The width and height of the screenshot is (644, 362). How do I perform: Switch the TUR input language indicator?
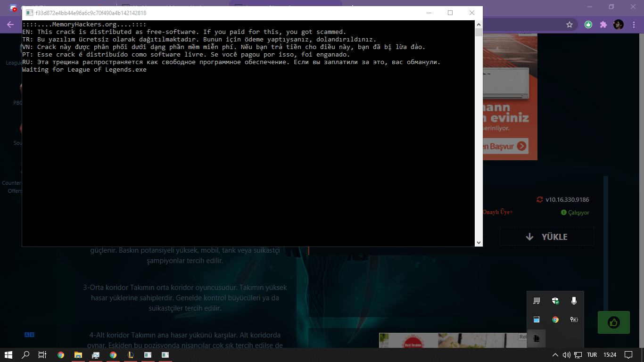[592, 355]
